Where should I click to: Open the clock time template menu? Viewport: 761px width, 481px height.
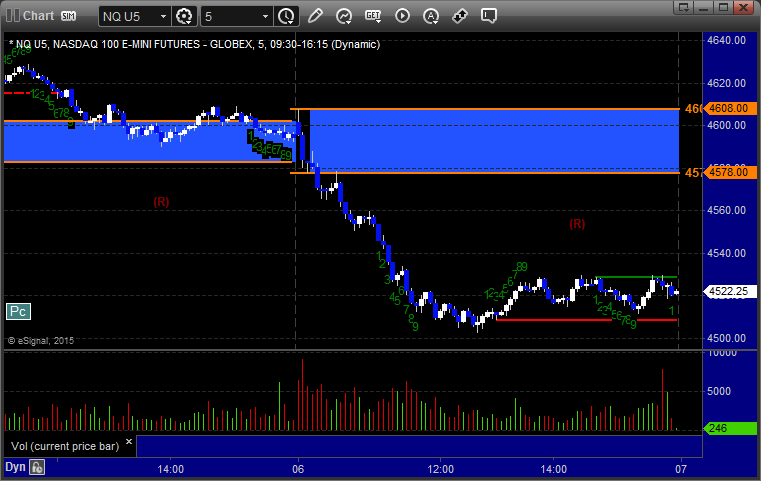[x=286, y=17]
